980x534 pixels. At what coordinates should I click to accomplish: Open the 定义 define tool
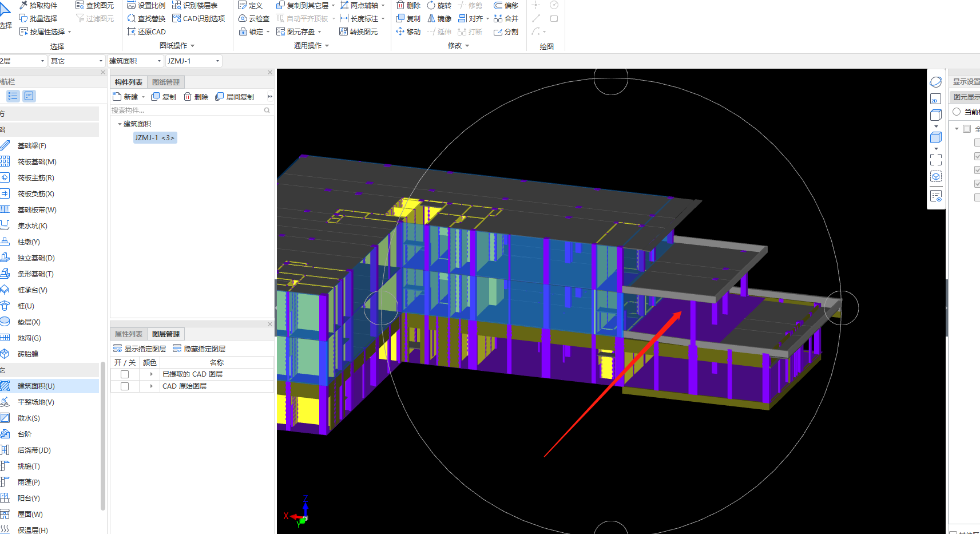251,5
